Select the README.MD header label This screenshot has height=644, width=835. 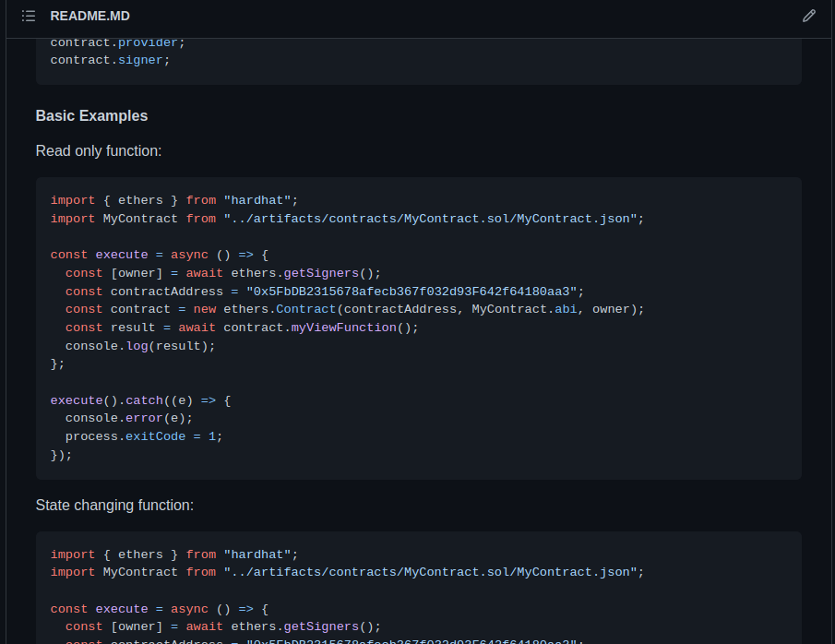89,16
